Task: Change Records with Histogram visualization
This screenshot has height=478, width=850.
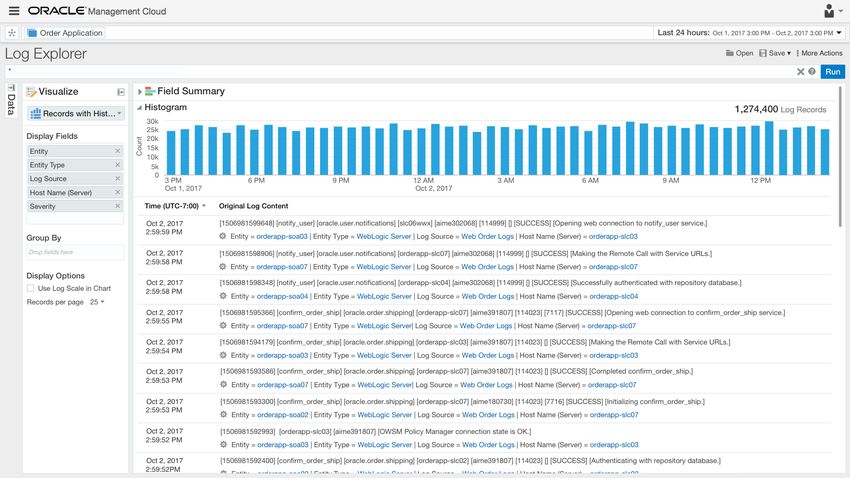Action: tap(76, 113)
